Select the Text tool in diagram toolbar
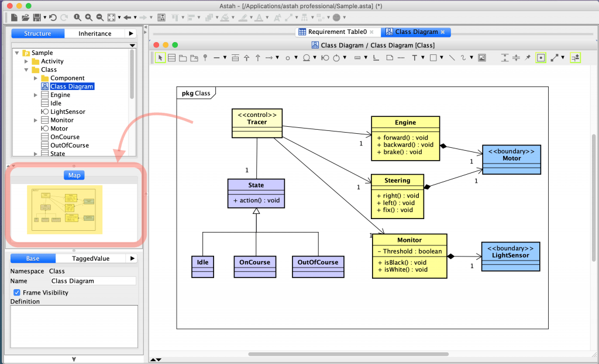The image size is (599, 364). pos(414,57)
